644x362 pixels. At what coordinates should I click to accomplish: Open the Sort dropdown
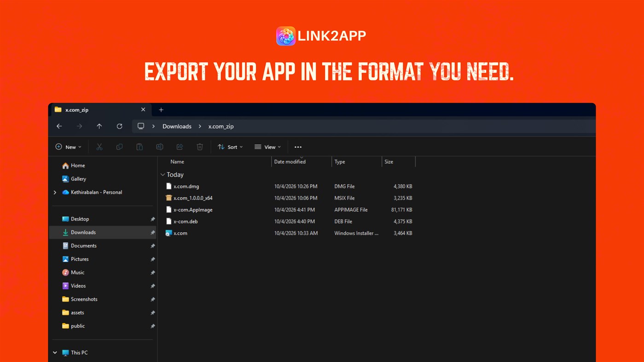pyautogui.click(x=230, y=147)
